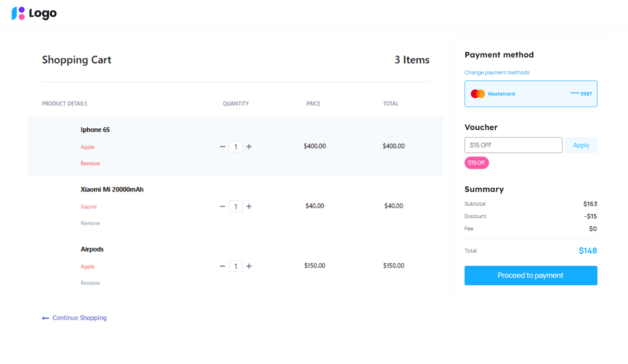Click the Iphone 6S quantity field
628x364 pixels.
[x=236, y=146]
